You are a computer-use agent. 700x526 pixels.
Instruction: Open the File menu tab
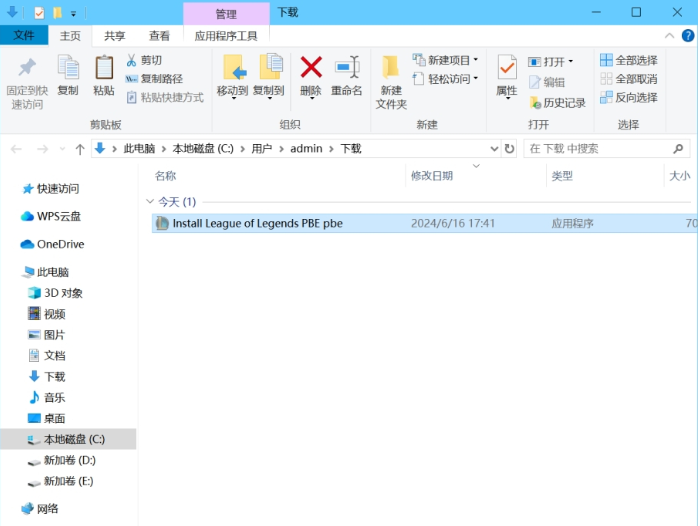click(x=24, y=35)
